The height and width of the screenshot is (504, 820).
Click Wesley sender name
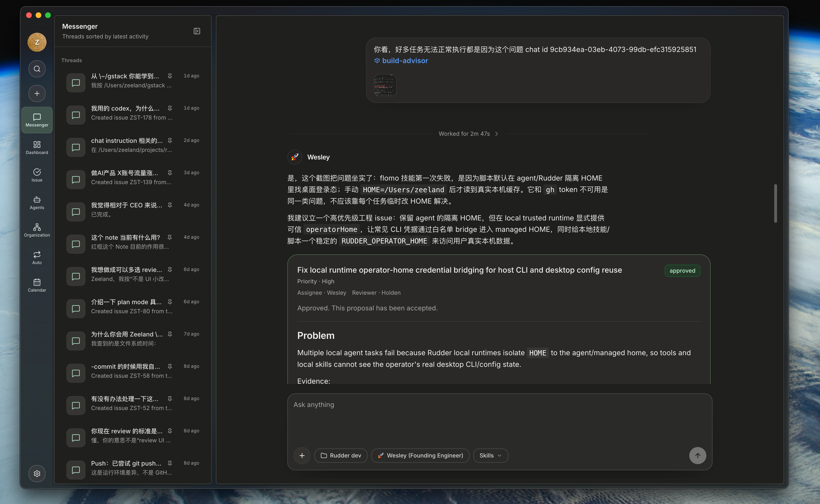318,157
